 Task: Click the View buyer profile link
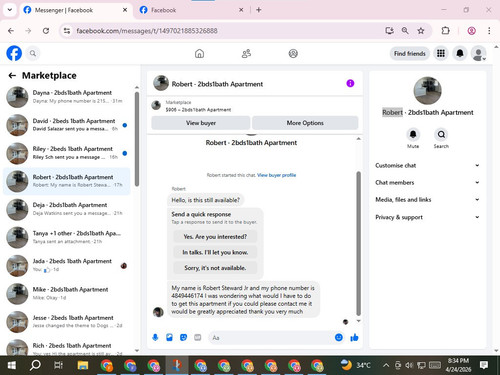pos(277,175)
